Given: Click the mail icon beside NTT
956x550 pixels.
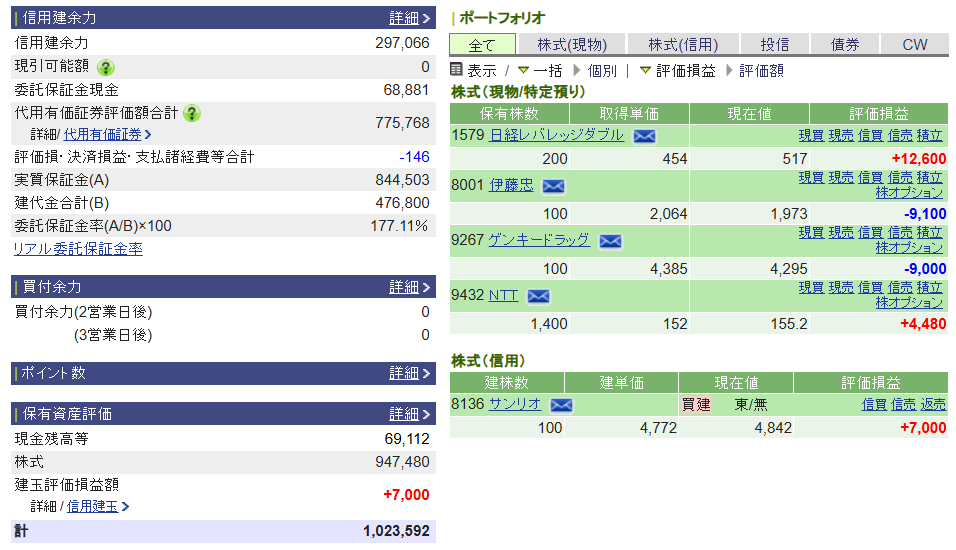Looking at the screenshot, I should click(538, 296).
